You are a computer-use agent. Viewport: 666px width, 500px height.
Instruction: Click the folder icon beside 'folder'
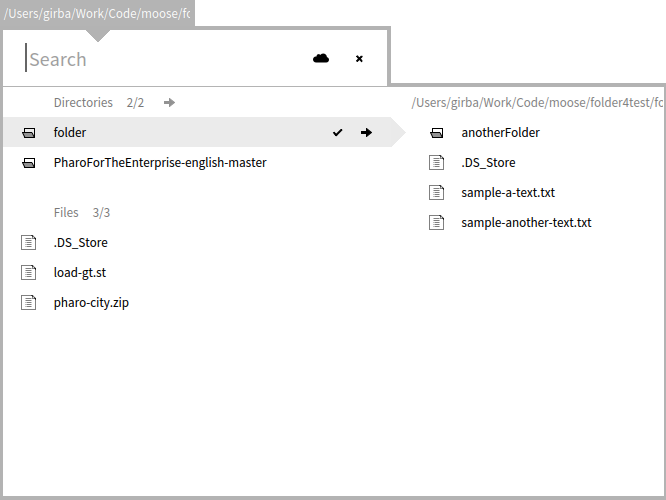pos(29,133)
